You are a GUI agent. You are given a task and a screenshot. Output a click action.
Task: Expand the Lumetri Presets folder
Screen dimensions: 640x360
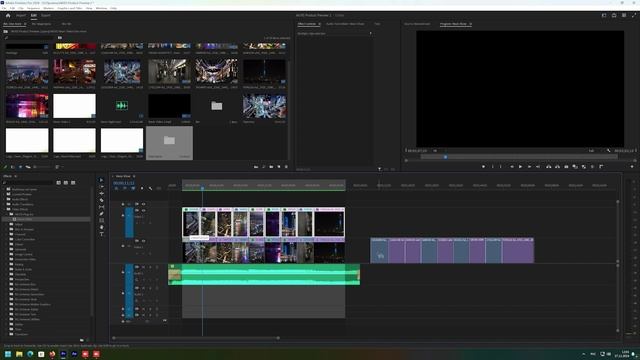click(x=5, y=194)
